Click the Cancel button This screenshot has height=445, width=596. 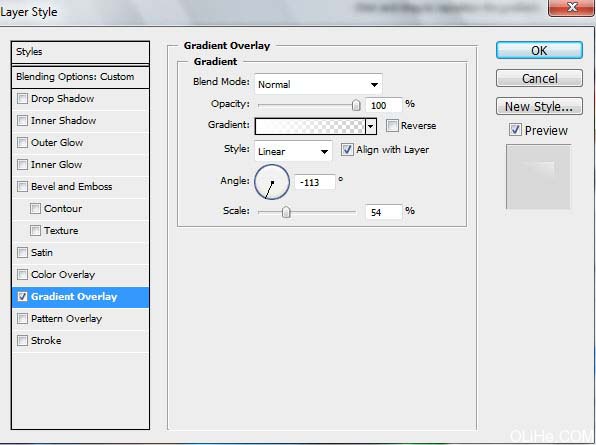tap(539, 78)
